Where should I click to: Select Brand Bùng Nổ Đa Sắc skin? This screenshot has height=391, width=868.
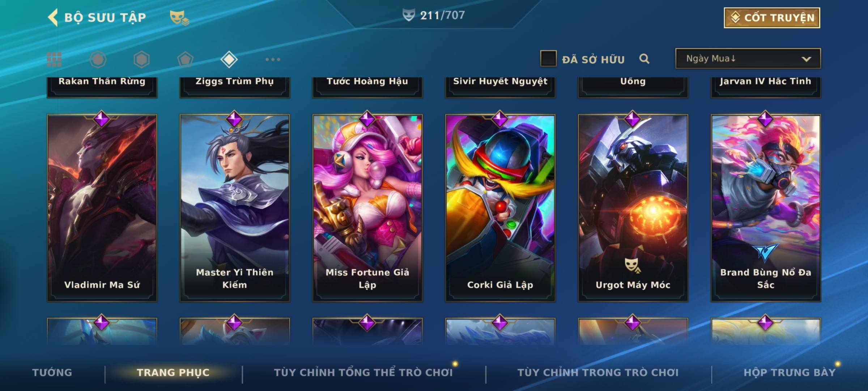[x=766, y=208]
